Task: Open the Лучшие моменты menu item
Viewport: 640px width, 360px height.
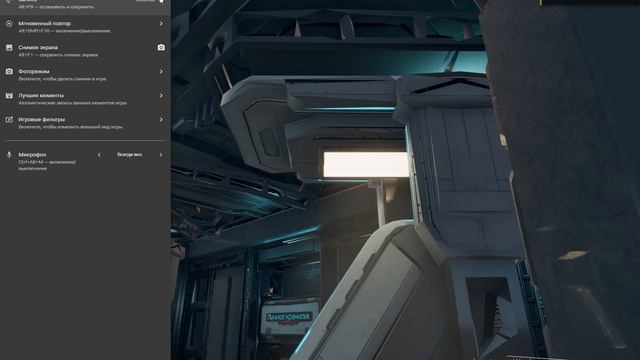Action: point(85,99)
